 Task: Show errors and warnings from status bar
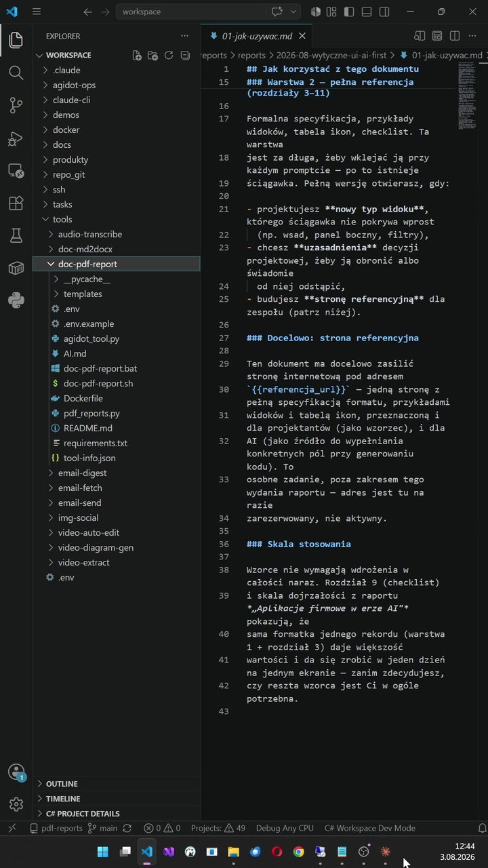pos(162,828)
